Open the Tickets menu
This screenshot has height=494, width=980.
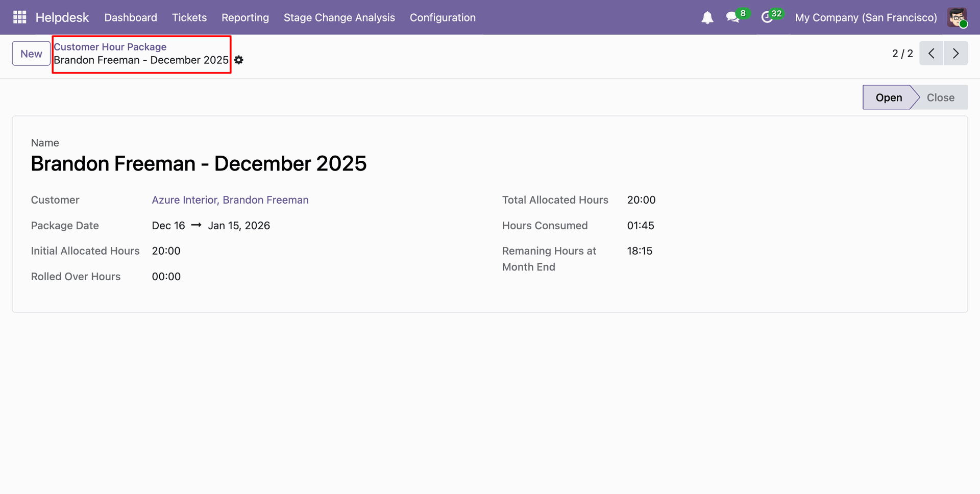coord(189,17)
